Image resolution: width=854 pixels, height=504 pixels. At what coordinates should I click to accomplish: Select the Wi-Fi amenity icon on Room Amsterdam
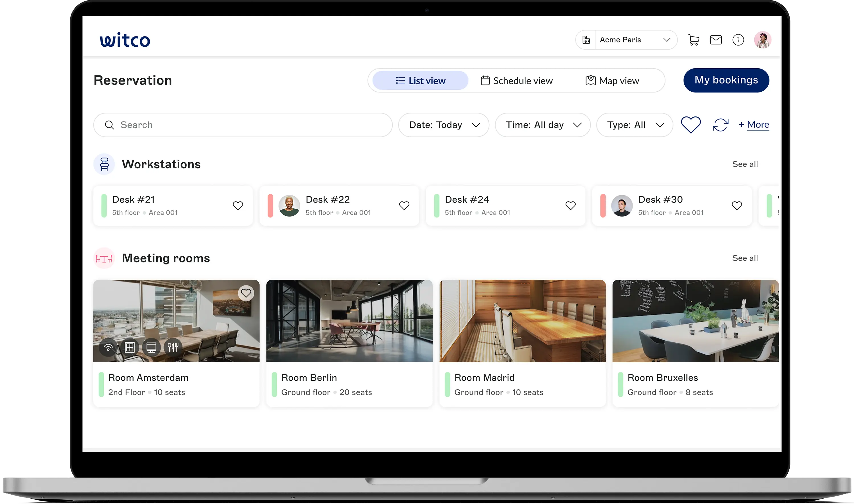(x=108, y=347)
